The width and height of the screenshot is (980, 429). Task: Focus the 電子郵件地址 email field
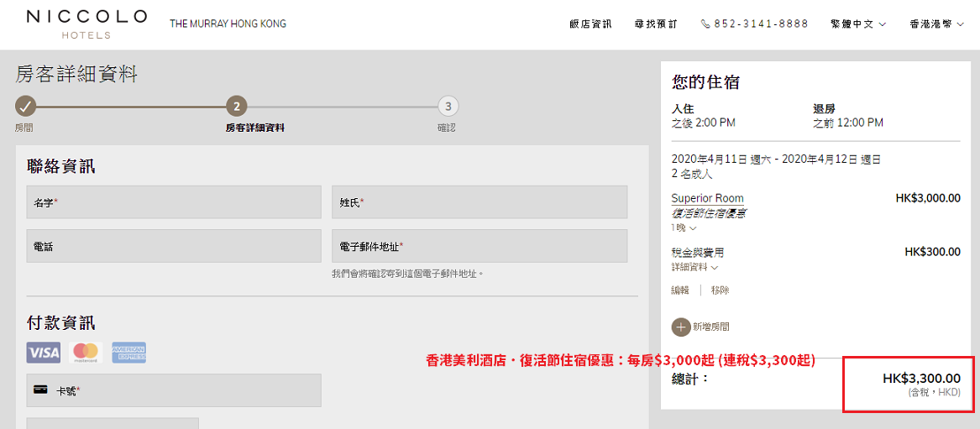[480, 246]
